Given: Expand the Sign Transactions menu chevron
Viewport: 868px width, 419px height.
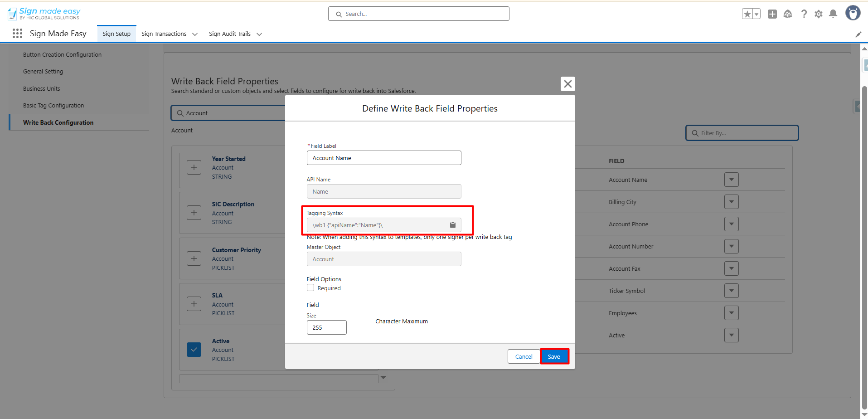Looking at the screenshot, I should pos(195,34).
